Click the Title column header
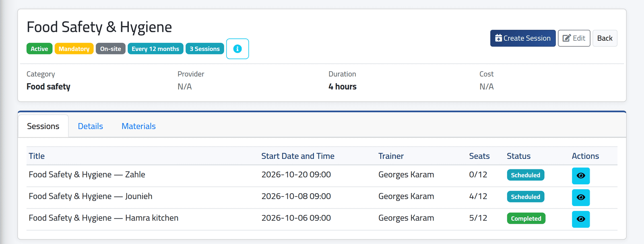644x244 pixels. tap(37, 156)
